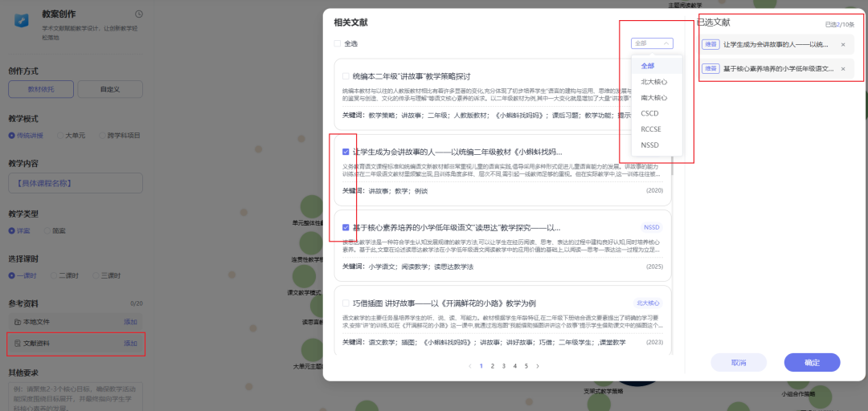The image size is (868, 411).
Task: Go to next page with right arrow
Action: click(538, 365)
